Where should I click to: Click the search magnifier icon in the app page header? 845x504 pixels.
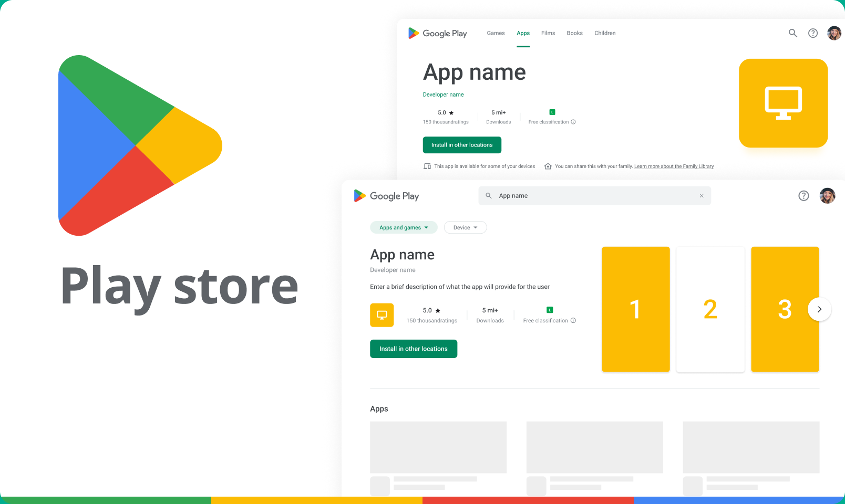click(x=793, y=33)
